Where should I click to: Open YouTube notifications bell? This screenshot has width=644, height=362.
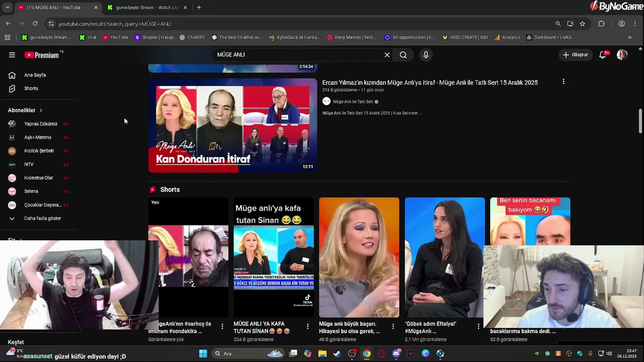click(603, 55)
